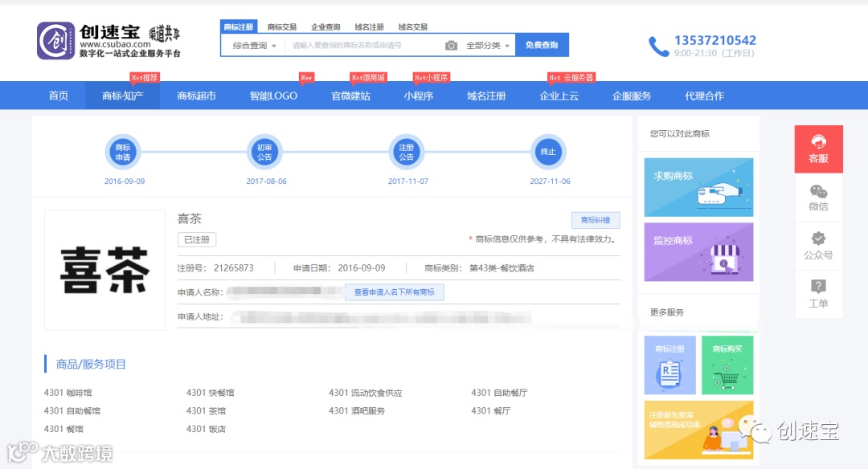Click the 4301 餐馆 service item
This screenshot has width=868, height=469.
pos(63,429)
